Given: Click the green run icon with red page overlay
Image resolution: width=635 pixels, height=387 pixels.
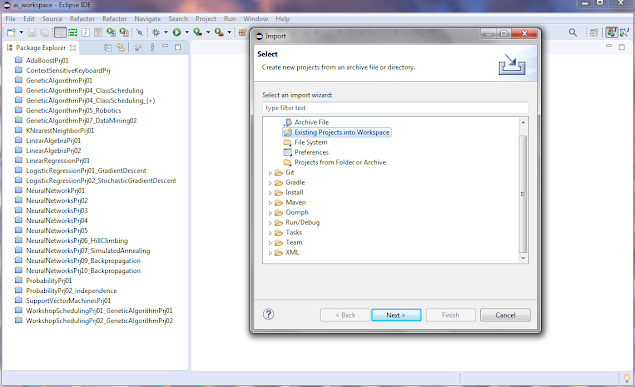Looking at the screenshot, I should (124, 32).
